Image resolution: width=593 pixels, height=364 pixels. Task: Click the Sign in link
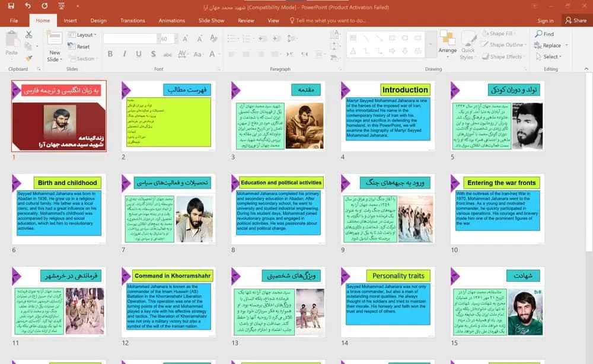coord(546,21)
